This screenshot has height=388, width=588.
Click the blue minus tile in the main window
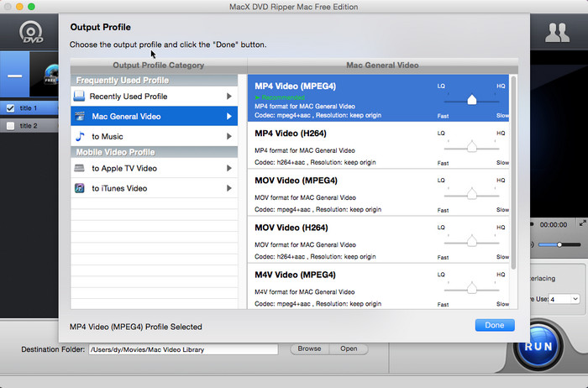click(14, 75)
